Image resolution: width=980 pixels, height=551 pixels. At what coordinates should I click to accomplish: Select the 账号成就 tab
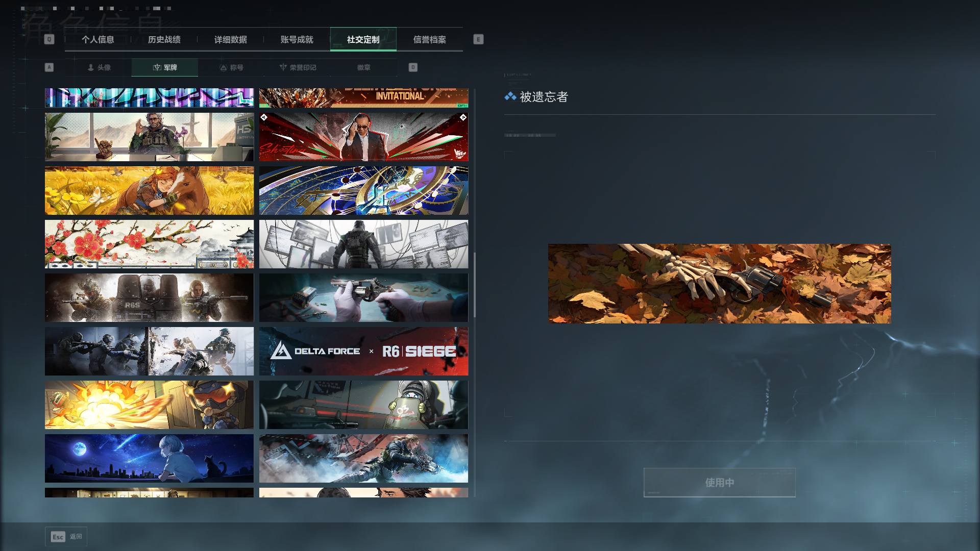tap(297, 39)
